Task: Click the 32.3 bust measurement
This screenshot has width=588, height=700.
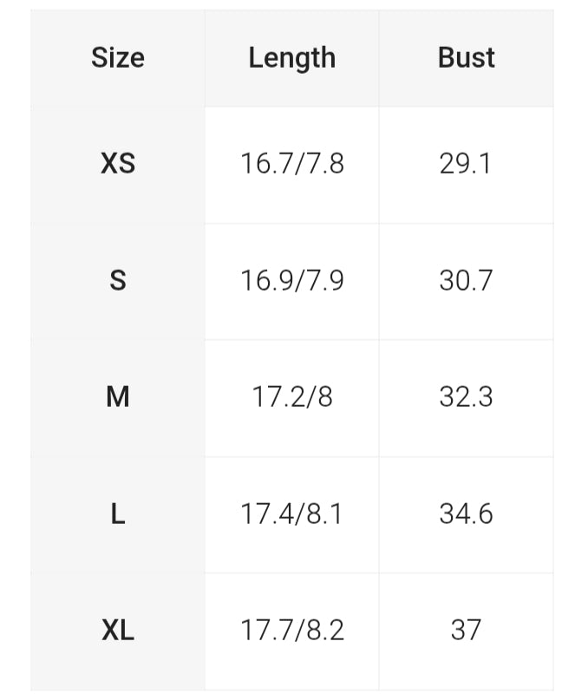Action: (x=466, y=397)
